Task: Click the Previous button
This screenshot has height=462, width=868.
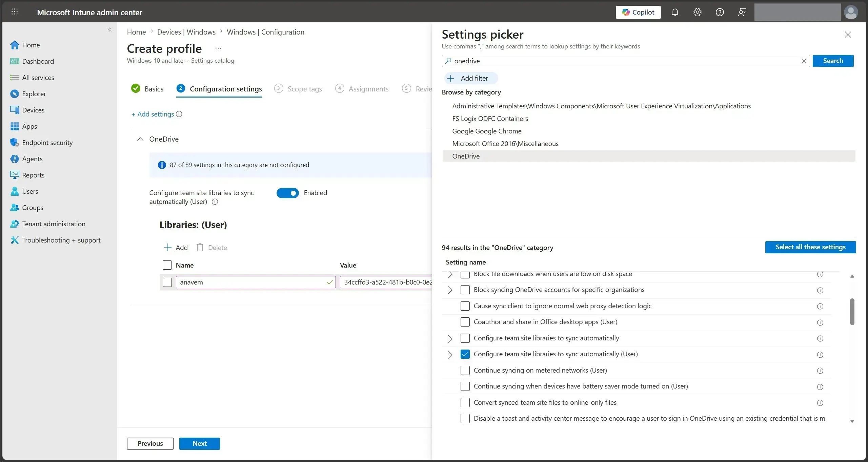Action: click(150, 444)
